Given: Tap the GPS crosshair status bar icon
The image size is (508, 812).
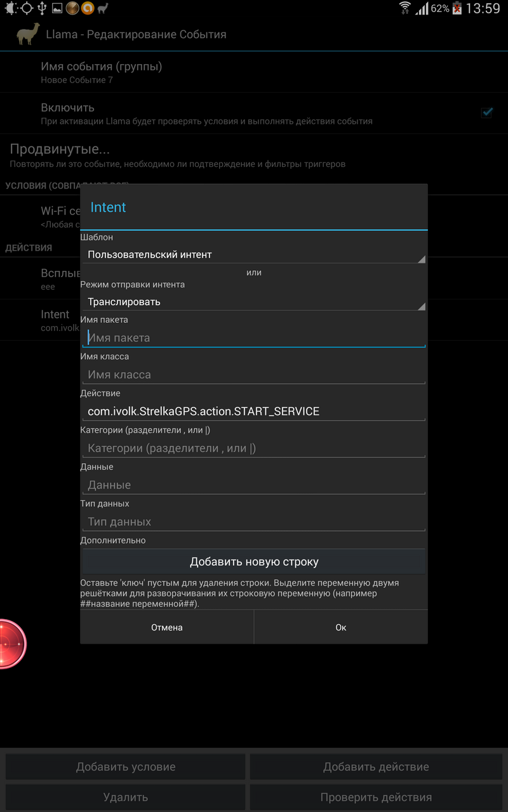Looking at the screenshot, I should [x=27, y=8].
